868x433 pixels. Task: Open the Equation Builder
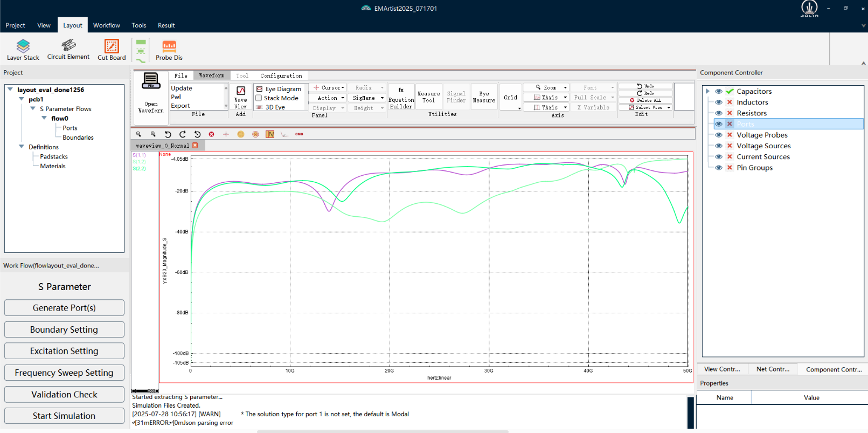click(x=401, y=98)
